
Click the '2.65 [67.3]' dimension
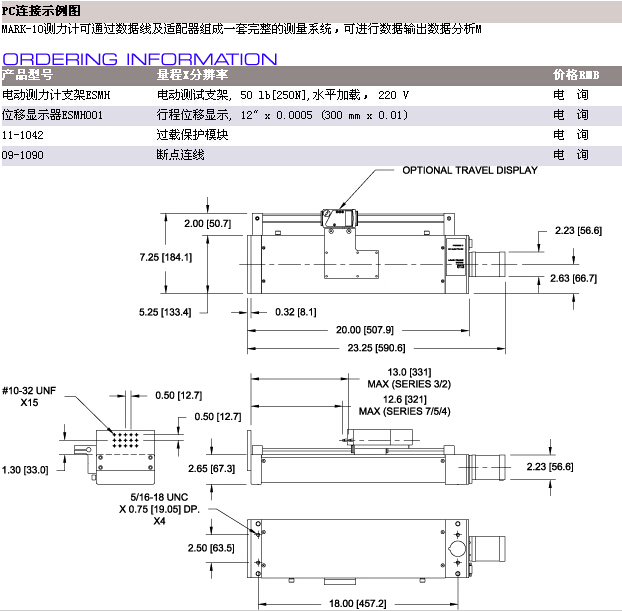pos(211,469)
